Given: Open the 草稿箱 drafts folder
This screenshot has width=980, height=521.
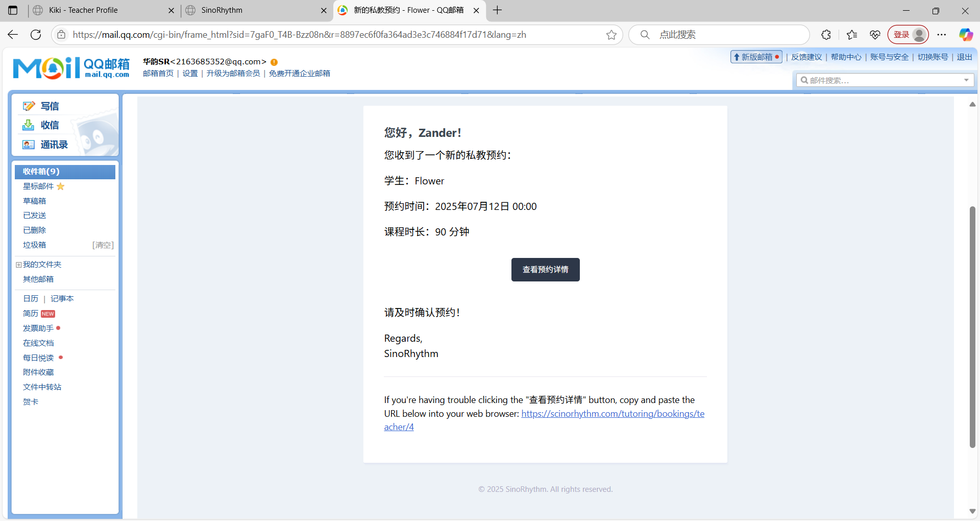Looking at the screenshot, I should pyautogui.click(x=34, y=201).
